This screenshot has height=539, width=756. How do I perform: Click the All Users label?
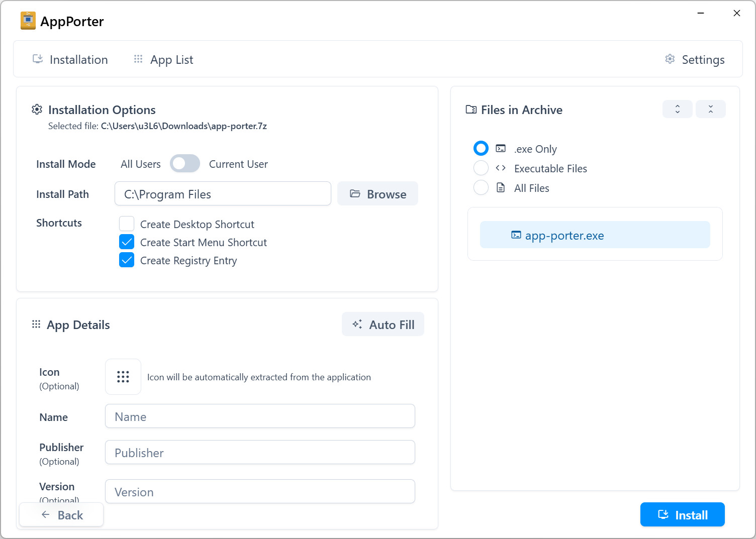(x=141, y=164)
